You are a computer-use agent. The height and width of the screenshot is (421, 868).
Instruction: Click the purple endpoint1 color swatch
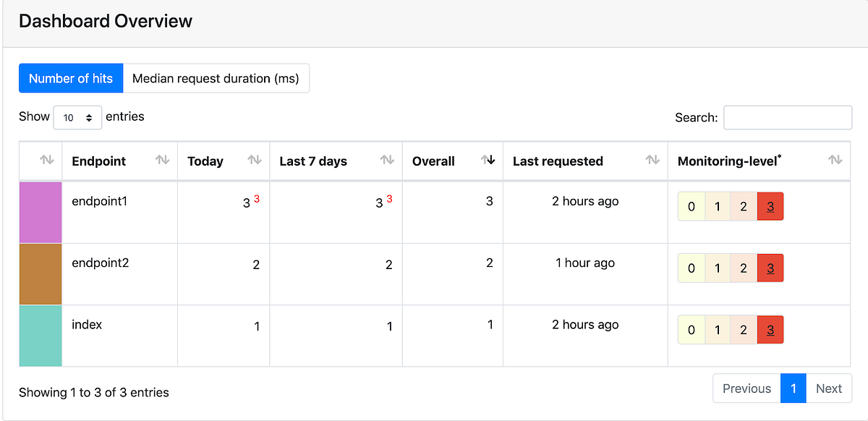pyautogui.click(x=41, y=212)
